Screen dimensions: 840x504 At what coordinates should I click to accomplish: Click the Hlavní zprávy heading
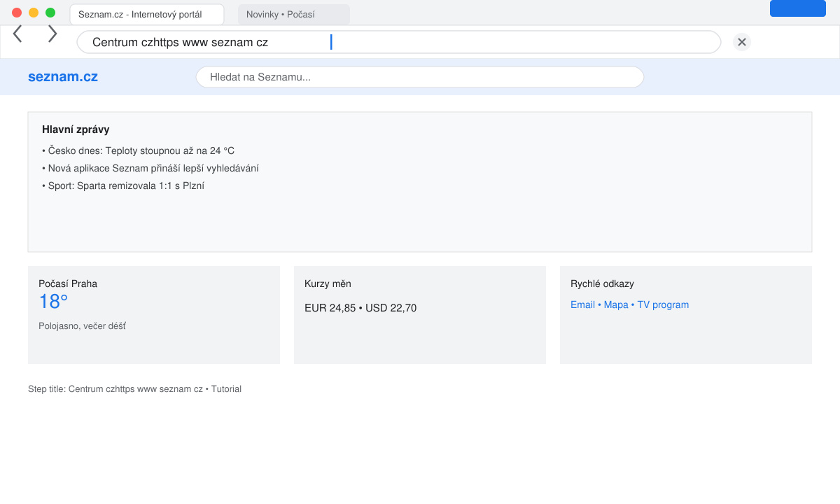(x=76, y=129)
